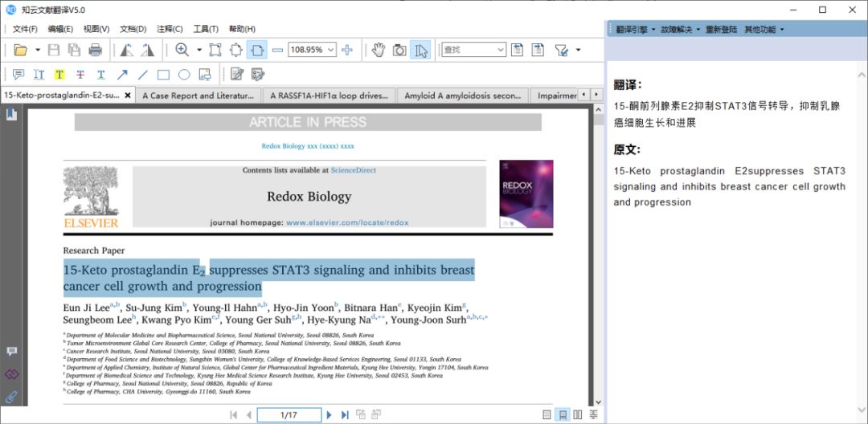The width and height of the screenshot is (868, 424).
Task: Jump to the last page
Action: coord(345,414)
